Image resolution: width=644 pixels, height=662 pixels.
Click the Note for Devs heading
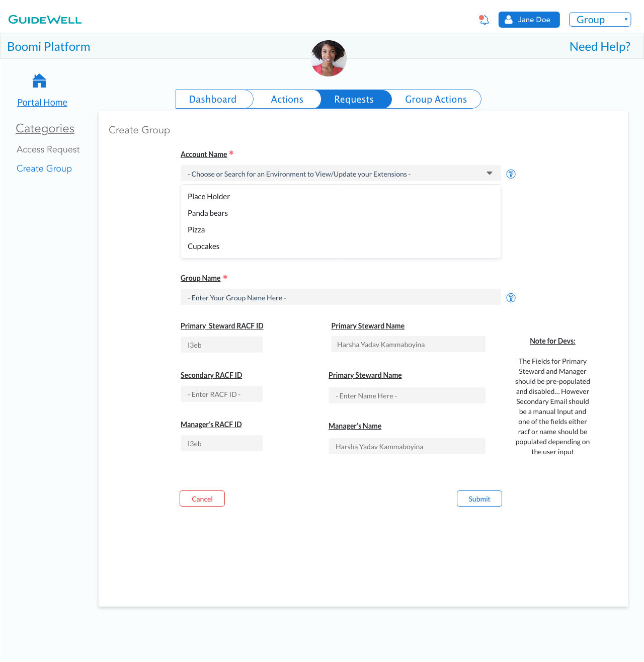[552, 341]
